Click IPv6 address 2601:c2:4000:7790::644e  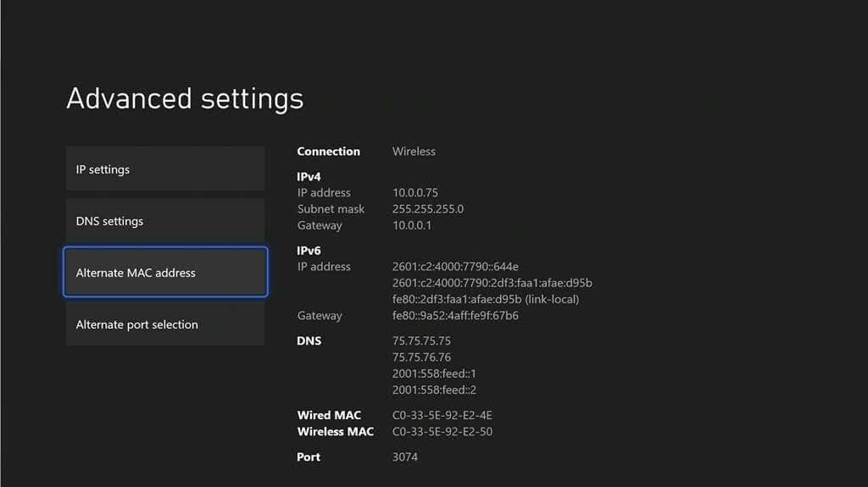[455, 266]
